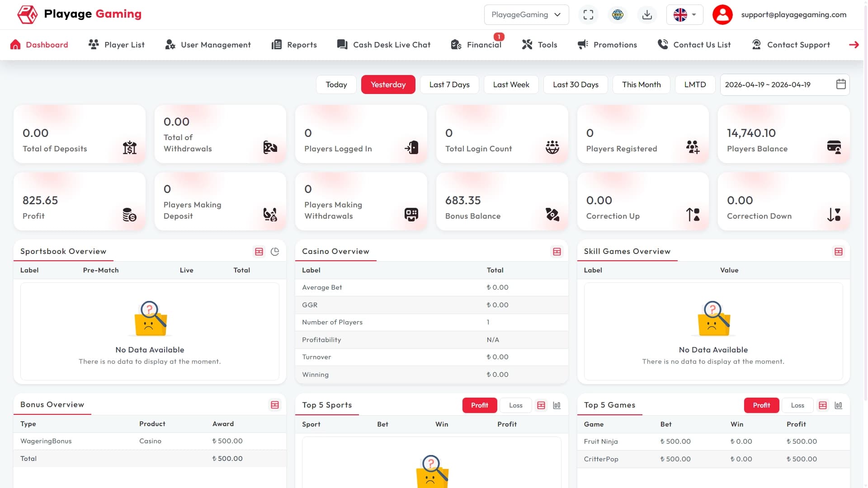Click the Fruit Ninja game row
The width and height of the screenshot is (868, 488).
[713, 441]
